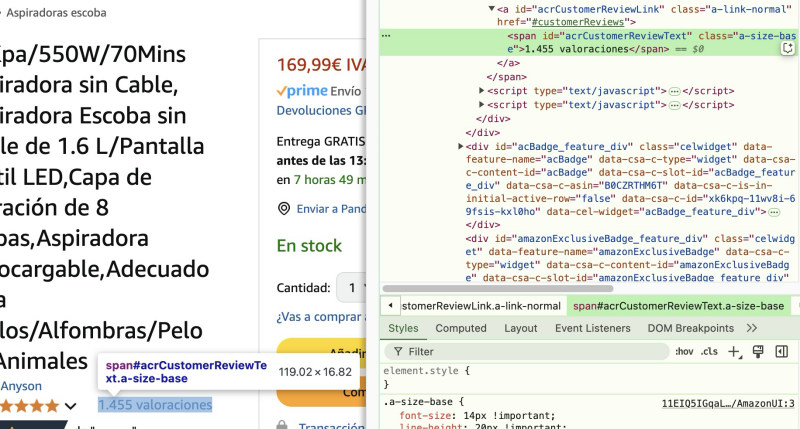Click the Prime logo
The height and width of the screenshot is (429, 800).
pos(302,91)
